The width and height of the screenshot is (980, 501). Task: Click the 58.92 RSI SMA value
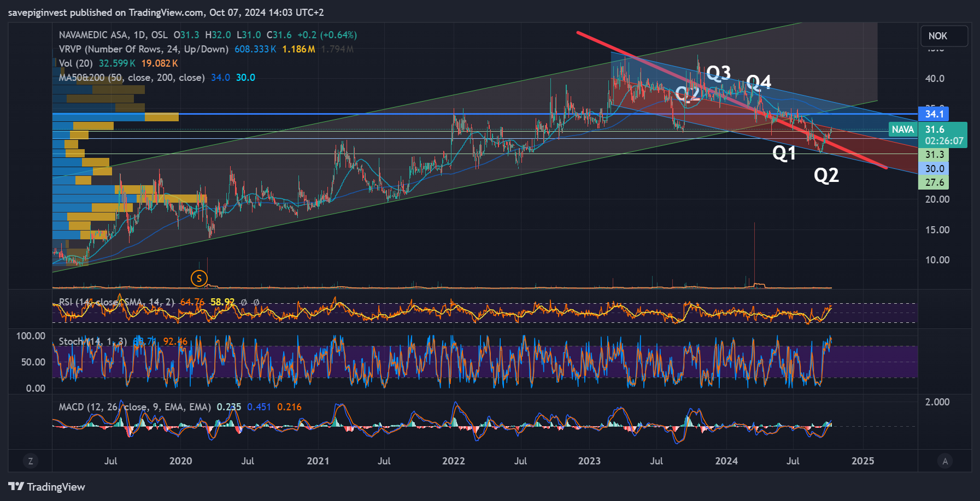[x=222, y=302]
